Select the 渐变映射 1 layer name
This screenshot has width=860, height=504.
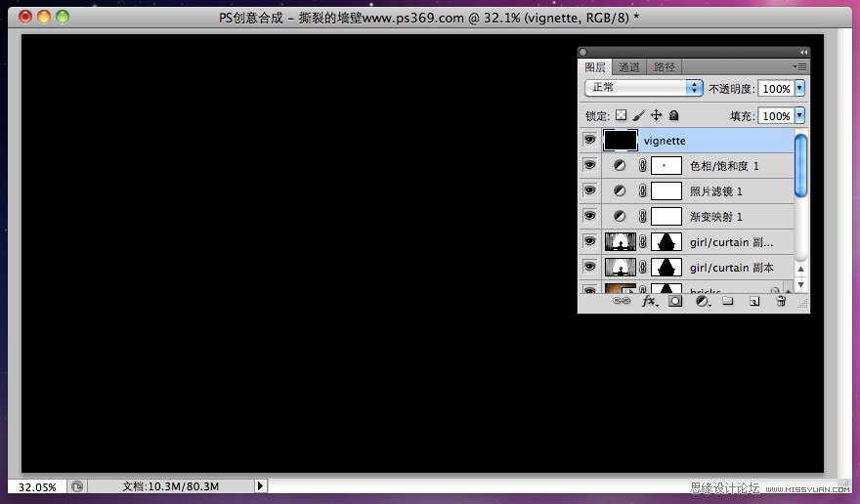(715, 217)
